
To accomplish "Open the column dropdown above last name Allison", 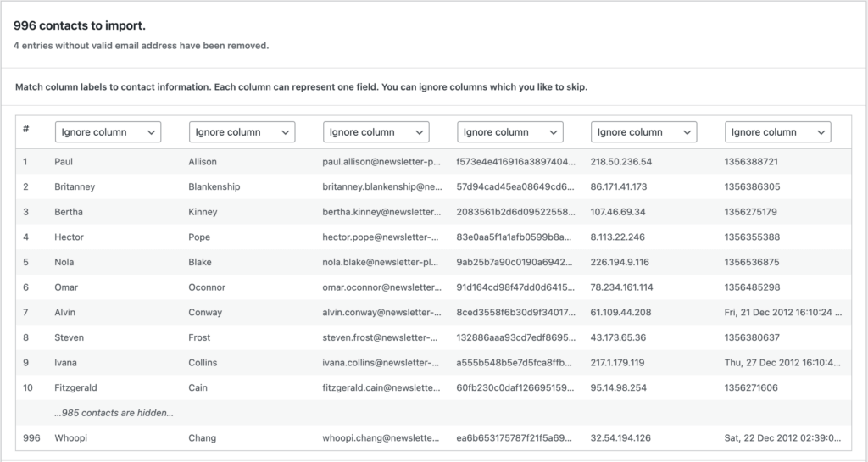I will (x=242, y=132).
